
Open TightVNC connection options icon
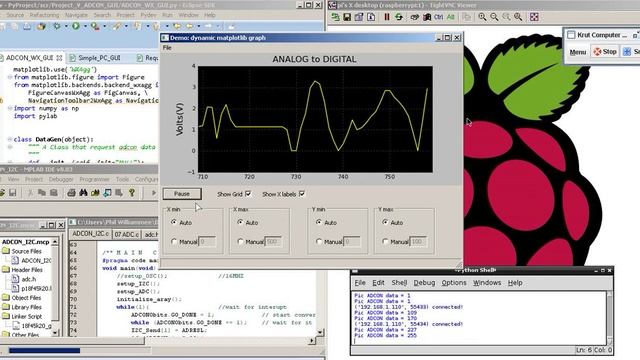pyautogui.click(x=359, y=17)
